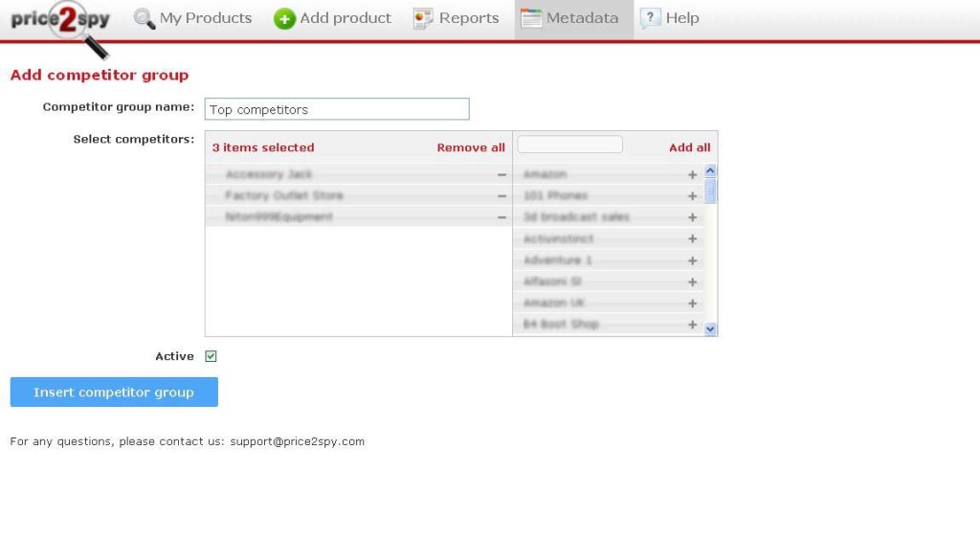The height and width of the screenshot is (538, 980).
Task: Select the Nton999Equipment row
Action: coord(358,216)
